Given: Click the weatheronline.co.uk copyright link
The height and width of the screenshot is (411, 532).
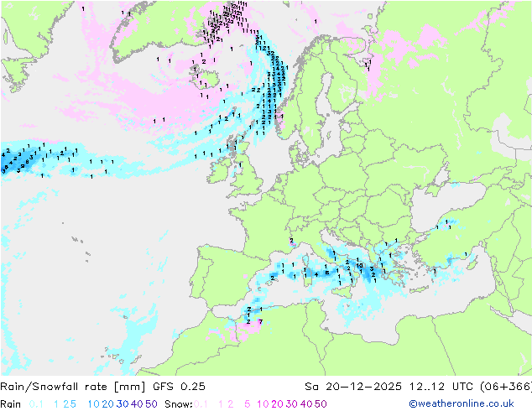Looking at the screenshot, I should click(461, 403).
